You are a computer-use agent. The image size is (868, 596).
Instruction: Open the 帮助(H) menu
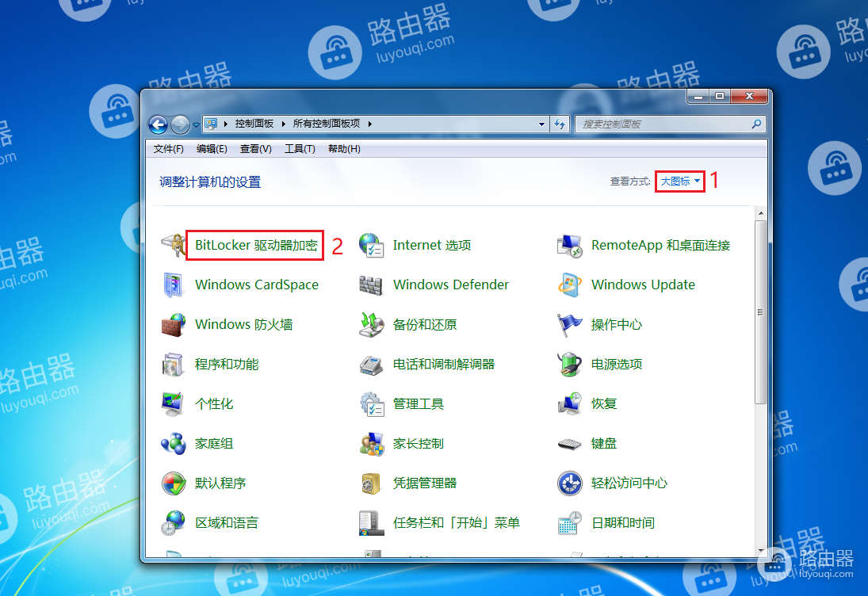pos(344,149)
